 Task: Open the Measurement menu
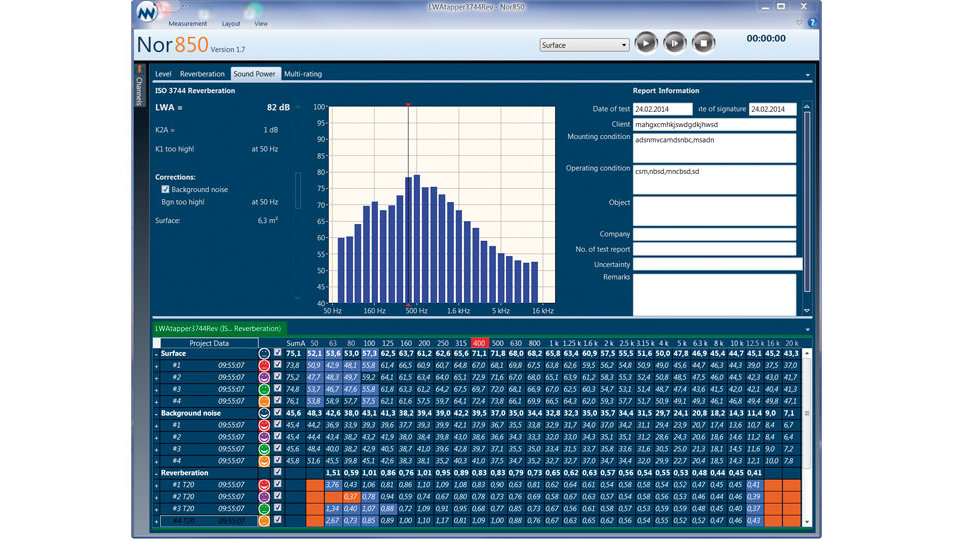click(188, 23)
